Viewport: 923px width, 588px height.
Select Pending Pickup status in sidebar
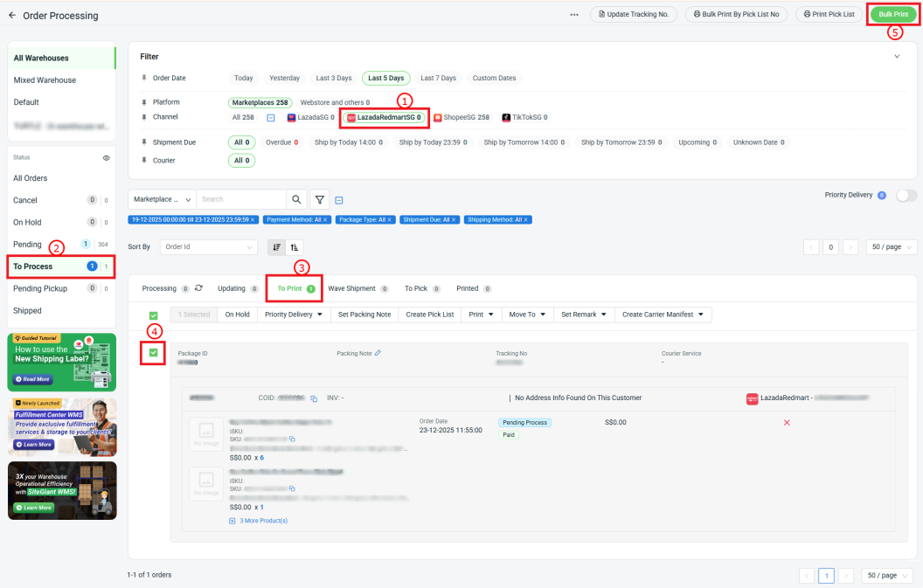39,288
